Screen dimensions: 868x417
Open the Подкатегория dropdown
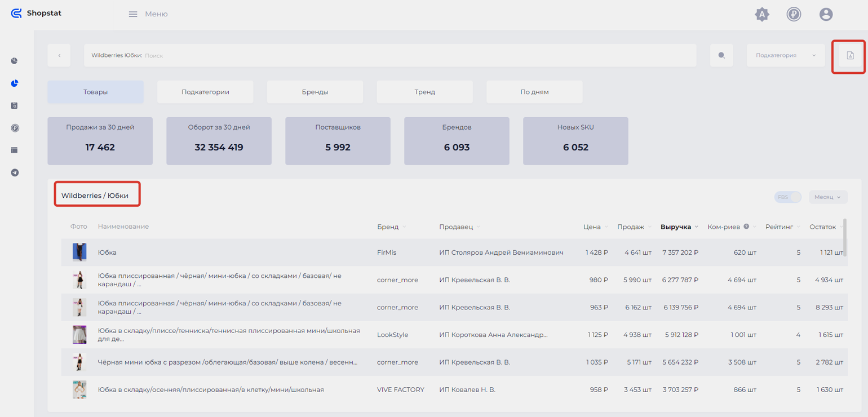[786, 55]
